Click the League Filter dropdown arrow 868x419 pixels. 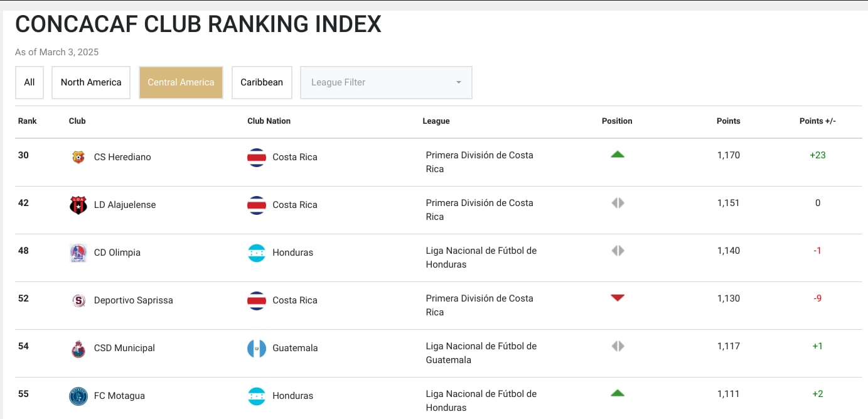click(458, 82)
